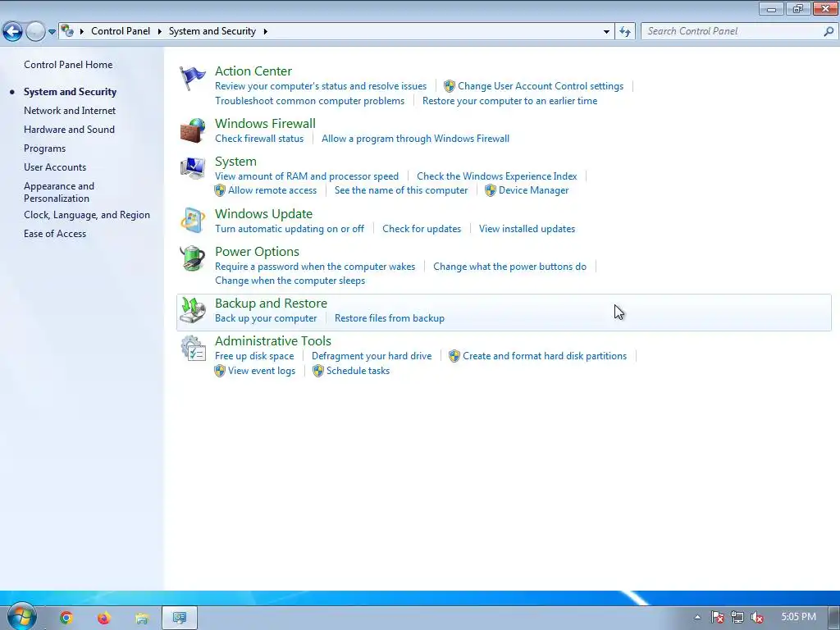Click the Backup and Restore icon
This screenshot has width=840, height=630.
[192, 310]
